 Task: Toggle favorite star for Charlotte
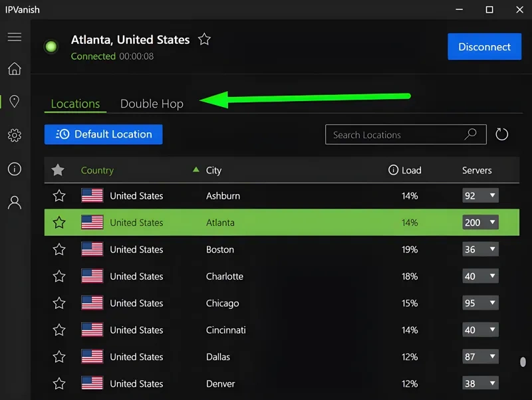tap(59, 276)
